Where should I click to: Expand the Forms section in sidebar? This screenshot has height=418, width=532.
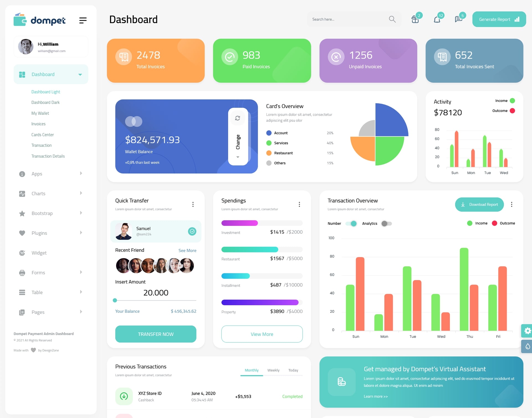(x=50, y=273)
